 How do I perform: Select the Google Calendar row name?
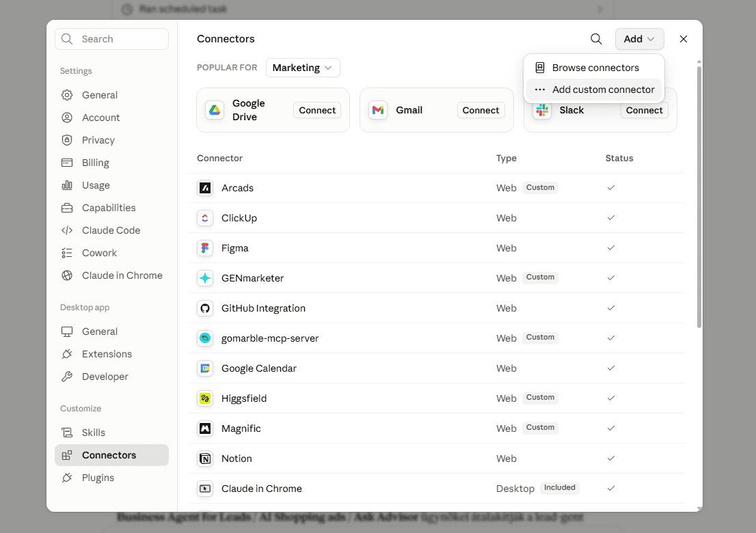coord(259,369)
